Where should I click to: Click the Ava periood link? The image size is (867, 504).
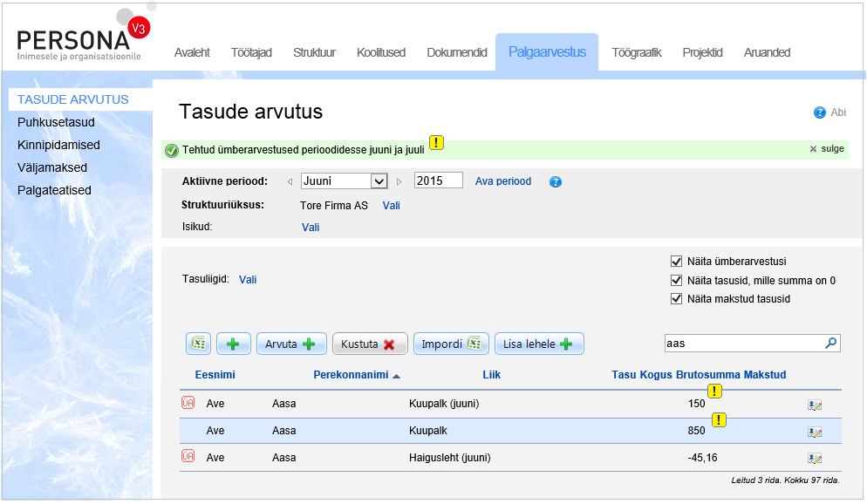[x=503, y=181]
